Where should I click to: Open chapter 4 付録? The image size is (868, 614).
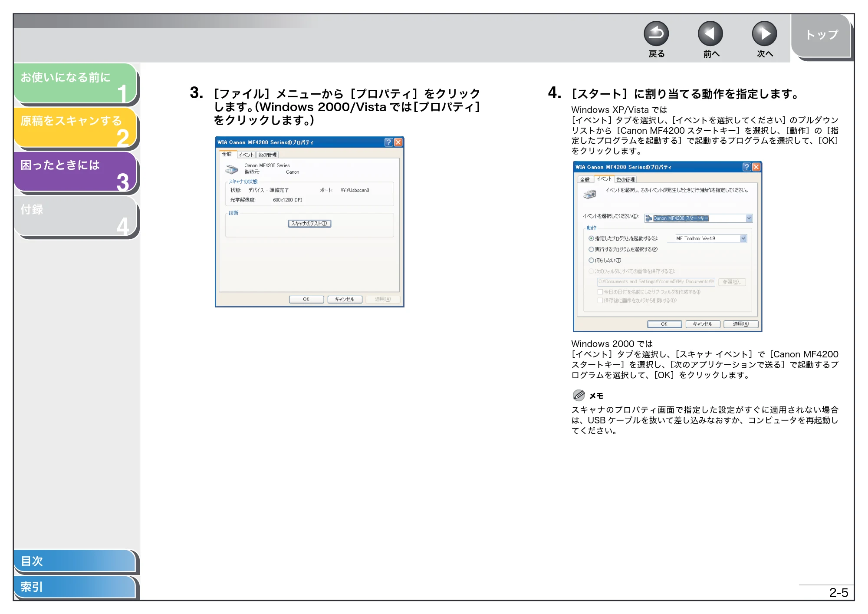coord(76,216)
